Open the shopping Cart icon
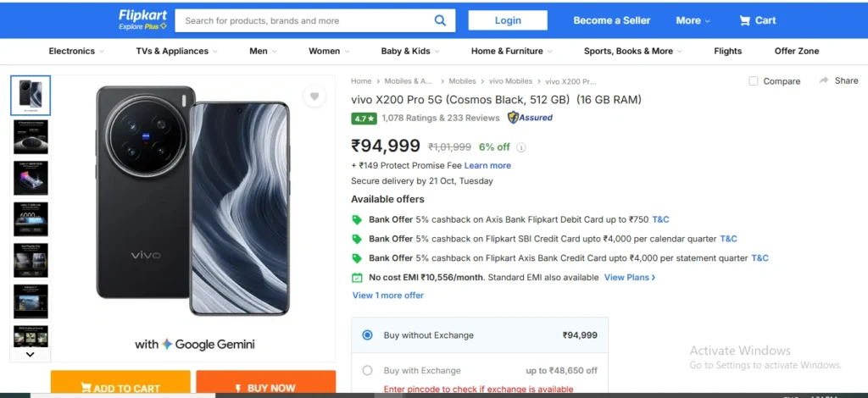Image resolution: width=868 pixels, height=398 pixels. 745,20
